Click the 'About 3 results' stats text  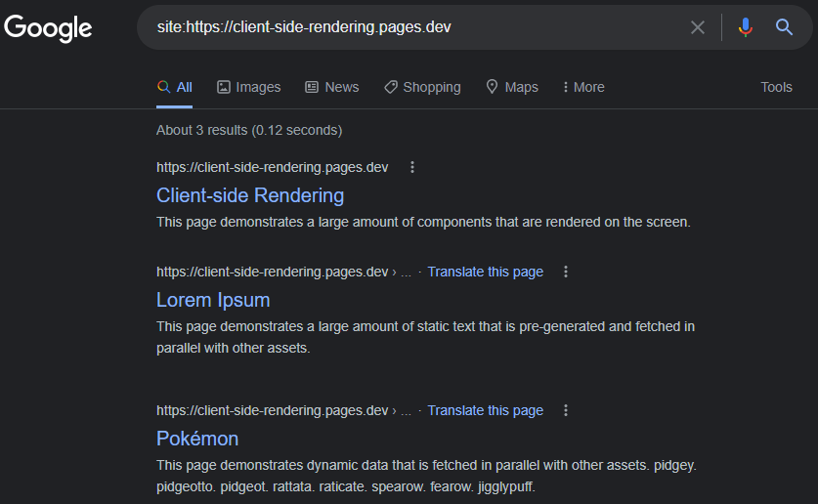249,130
